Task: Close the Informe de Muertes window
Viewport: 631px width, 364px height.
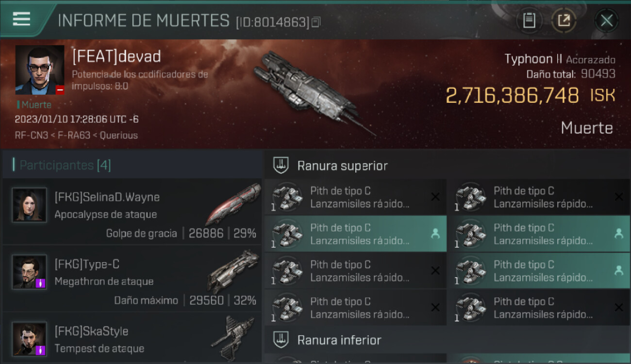Action: pos(606,21)
